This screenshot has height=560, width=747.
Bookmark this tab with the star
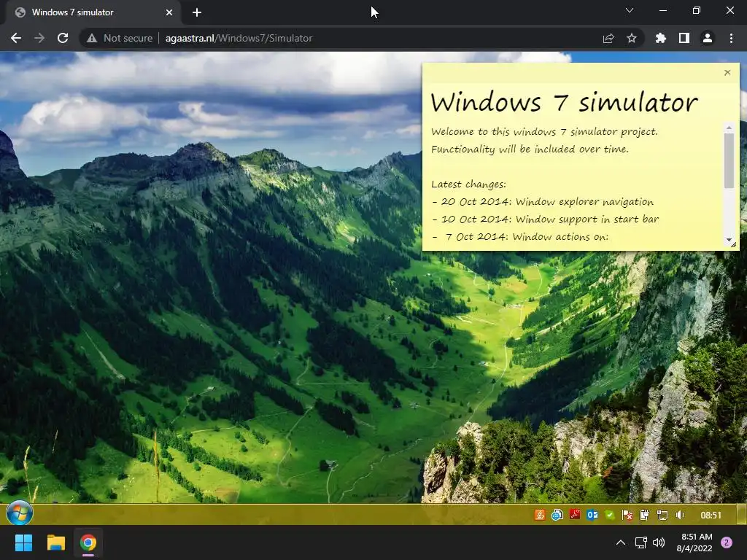(632, 38)
